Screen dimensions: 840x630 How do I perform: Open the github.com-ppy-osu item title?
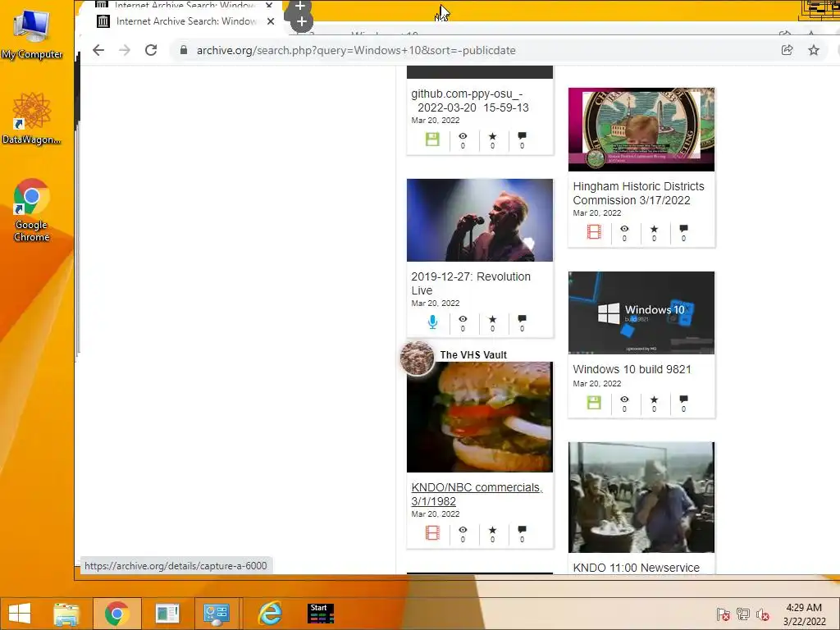pos(470,101)
